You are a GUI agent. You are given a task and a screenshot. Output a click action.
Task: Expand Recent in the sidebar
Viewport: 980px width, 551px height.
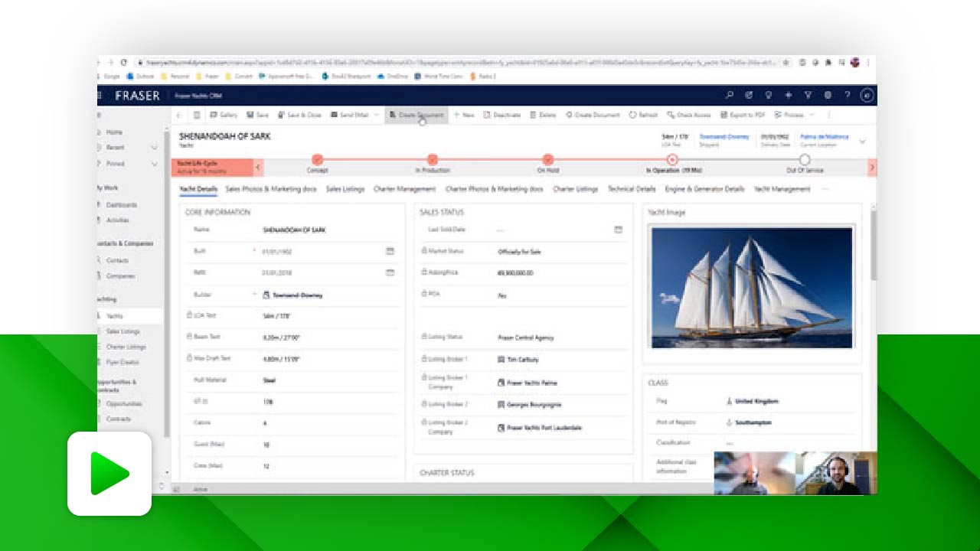155,148
